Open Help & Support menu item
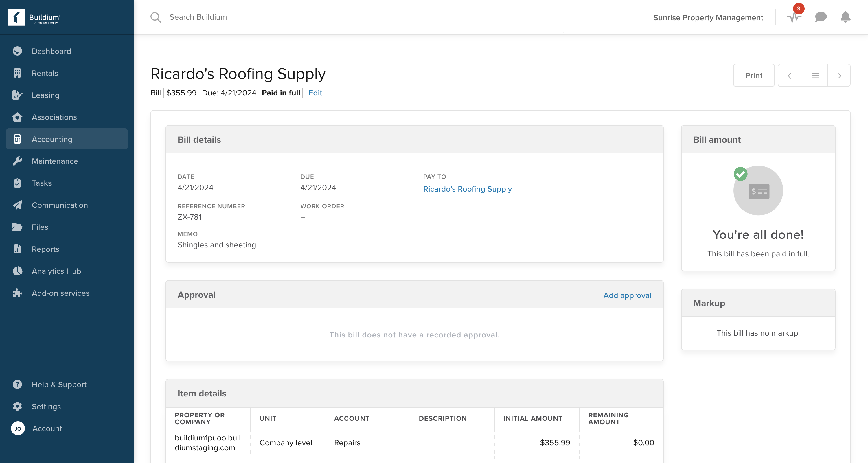 (x=67, y=385)
